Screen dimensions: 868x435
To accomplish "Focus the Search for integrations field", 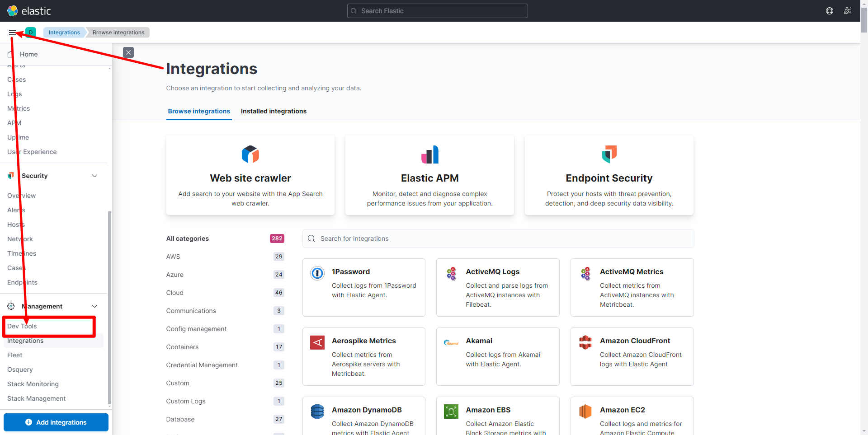I will [x=498, y=239].
